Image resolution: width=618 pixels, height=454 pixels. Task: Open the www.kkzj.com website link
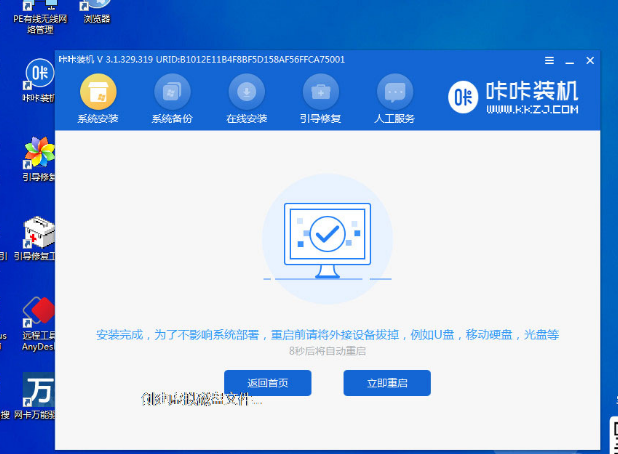(532, 108)
